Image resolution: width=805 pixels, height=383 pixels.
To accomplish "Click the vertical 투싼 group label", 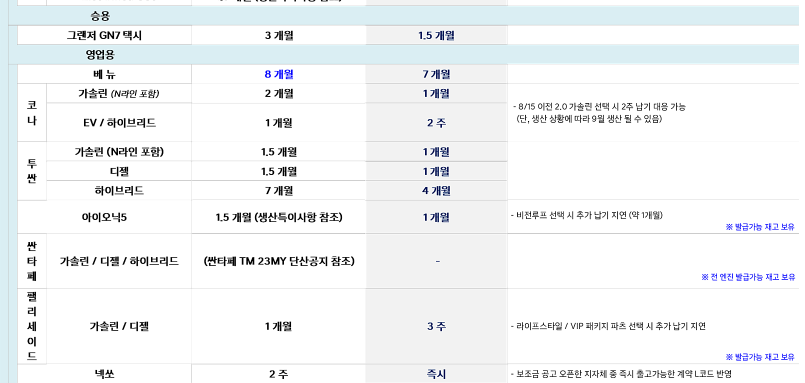I will coord(32,171).
